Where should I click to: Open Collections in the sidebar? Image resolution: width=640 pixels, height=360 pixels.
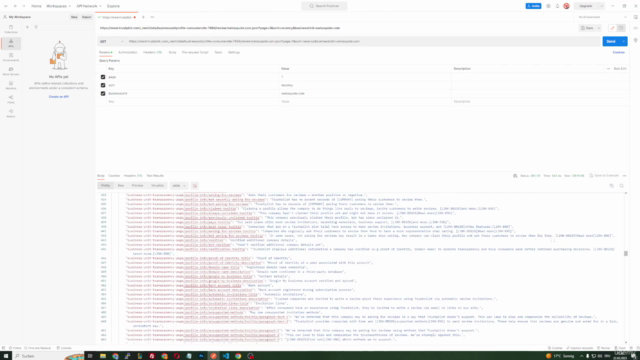click(x=11, y=29)
